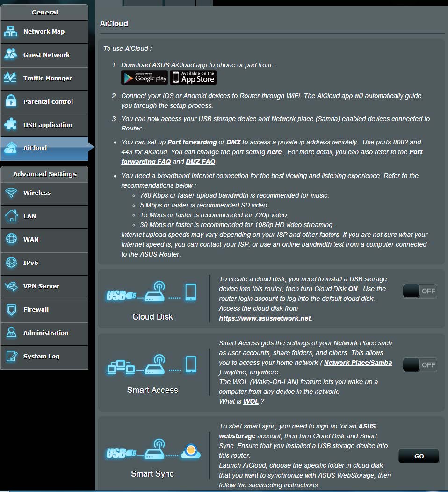This screenshot has width=448, height=492.
Task: Click the 1080p HD video streaming line
Action: (237, 225)
